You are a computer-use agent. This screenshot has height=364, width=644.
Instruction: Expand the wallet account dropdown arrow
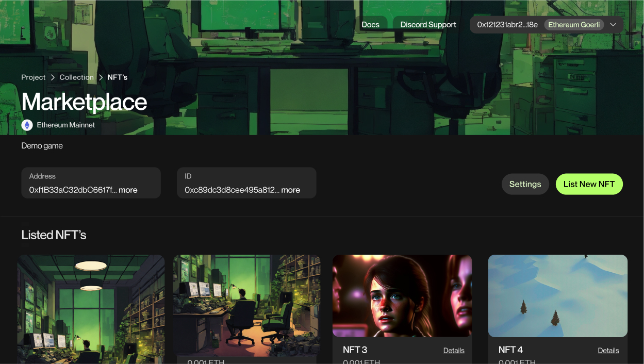click(x=613, y=24)
